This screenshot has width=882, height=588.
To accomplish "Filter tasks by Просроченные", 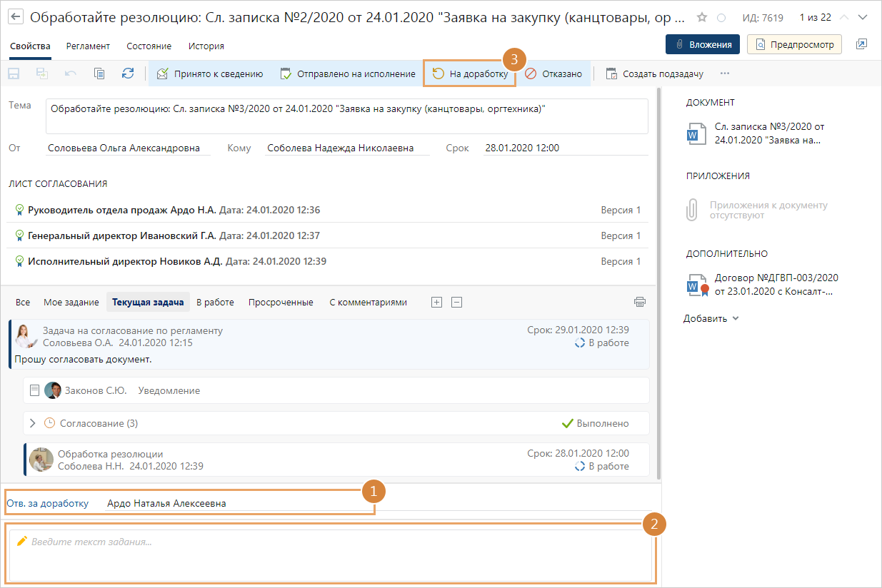I will (281, 302).
